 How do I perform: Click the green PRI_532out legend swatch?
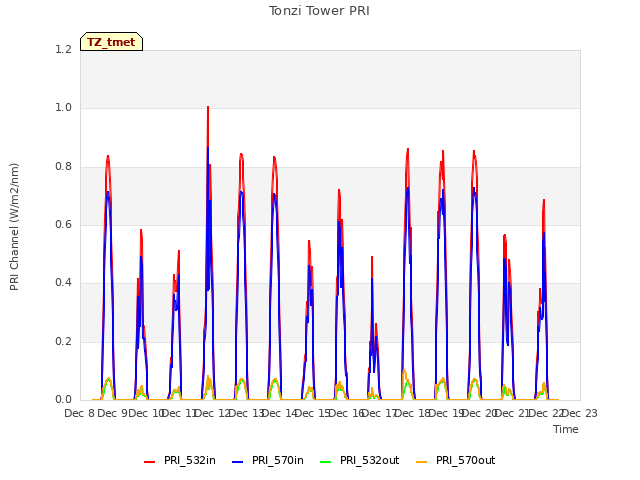tap(325, 462)
